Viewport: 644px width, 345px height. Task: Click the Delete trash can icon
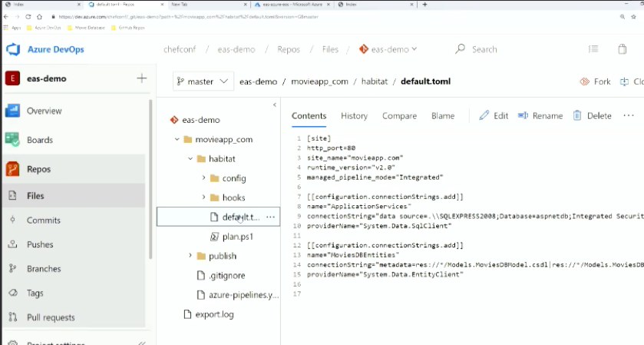577,115
